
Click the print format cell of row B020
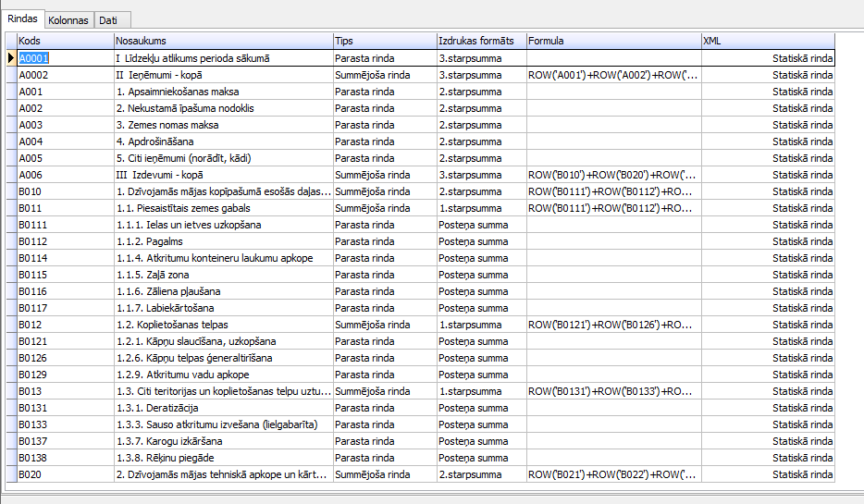tap(480, 474)
